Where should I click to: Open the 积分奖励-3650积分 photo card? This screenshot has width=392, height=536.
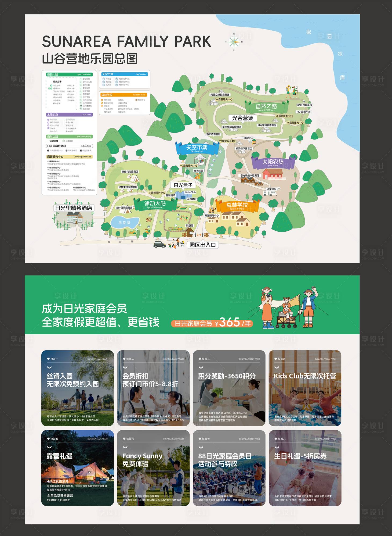click(x=229, y=388)
